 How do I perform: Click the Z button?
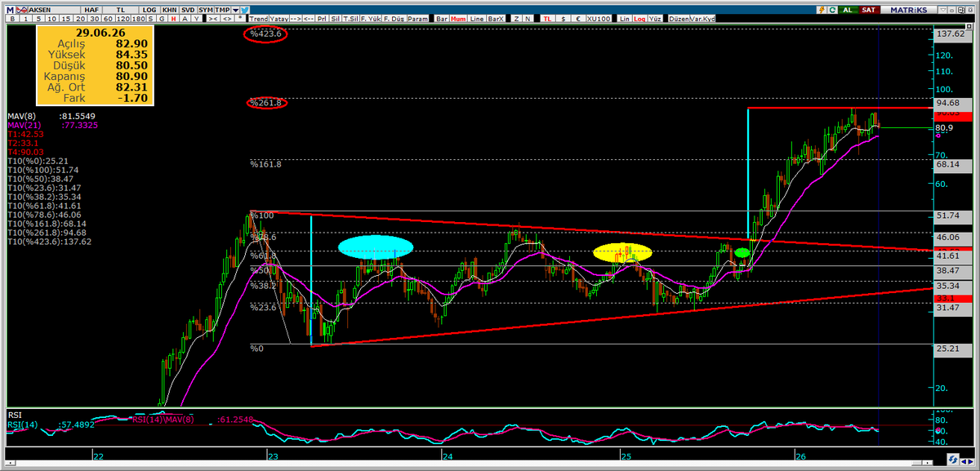pyautogui.click(x=517, y=19)
